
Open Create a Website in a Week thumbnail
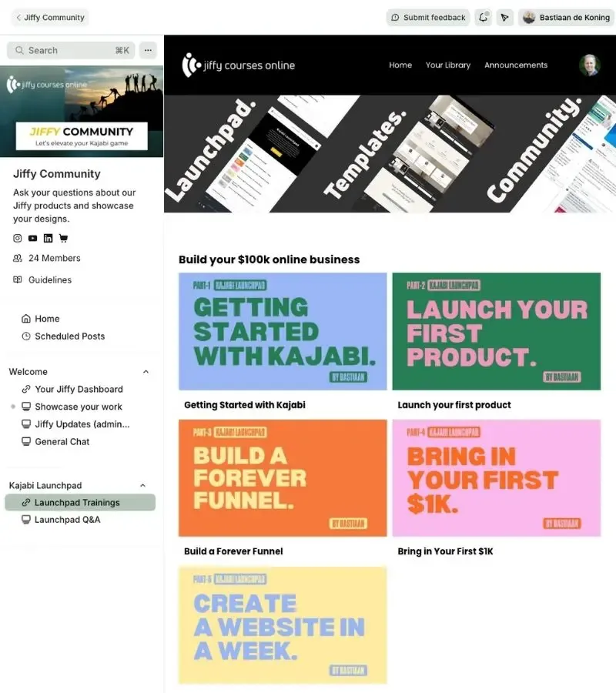[283, 625]
